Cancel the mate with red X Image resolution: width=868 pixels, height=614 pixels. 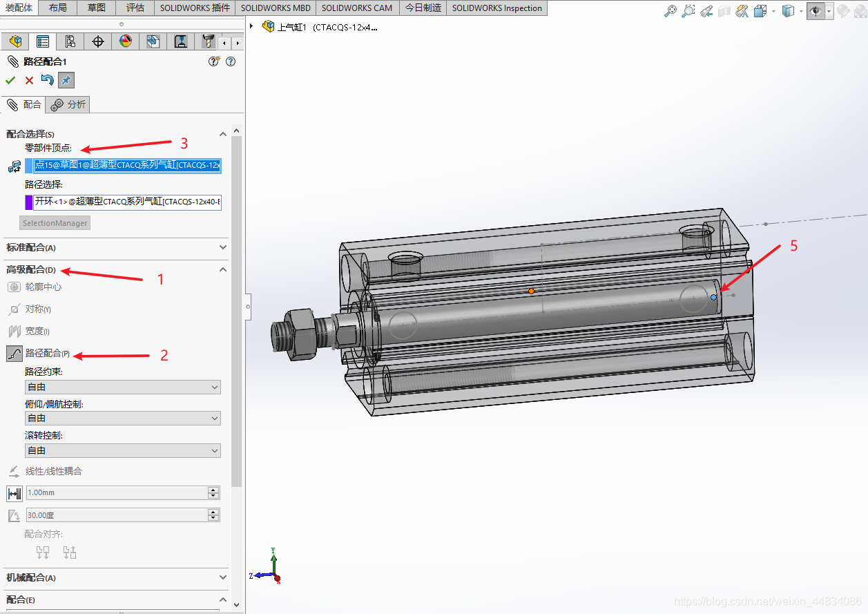pyautogui.click(x=29, y=80)
